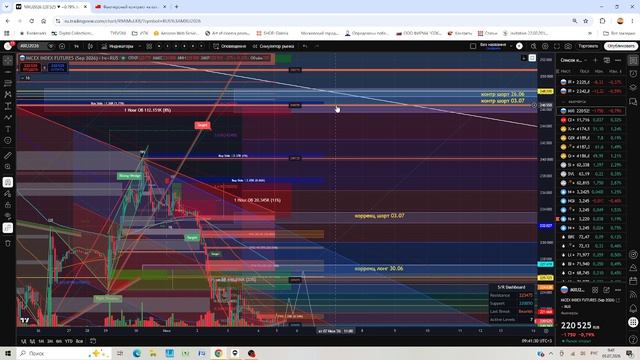Screen dimensions: 640x360
Task: Select the 3М date range tab
Action: tap(50, 341)
